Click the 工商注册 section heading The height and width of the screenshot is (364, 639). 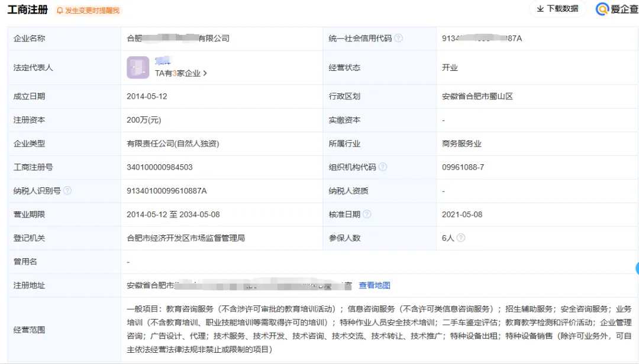click(27, 10)
